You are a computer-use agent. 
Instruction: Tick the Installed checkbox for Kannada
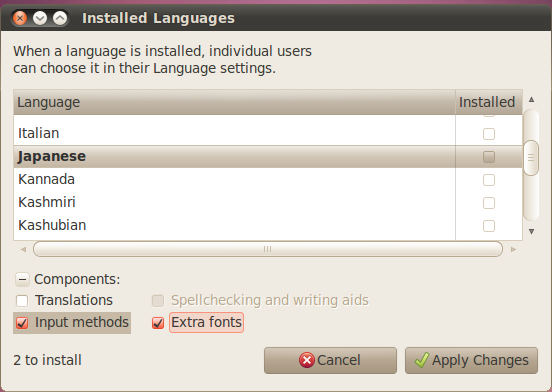(489, 180)
